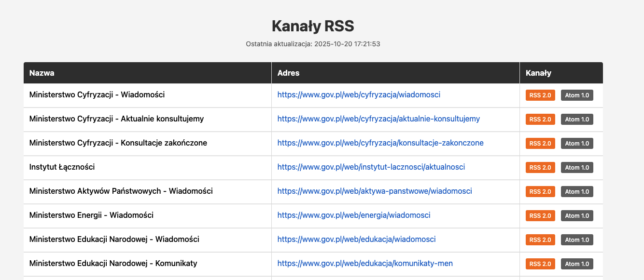The image size is (644, 280).
Task: Visit the konsultacje-zakonczone address link
Action: click(x=380, y=143)
